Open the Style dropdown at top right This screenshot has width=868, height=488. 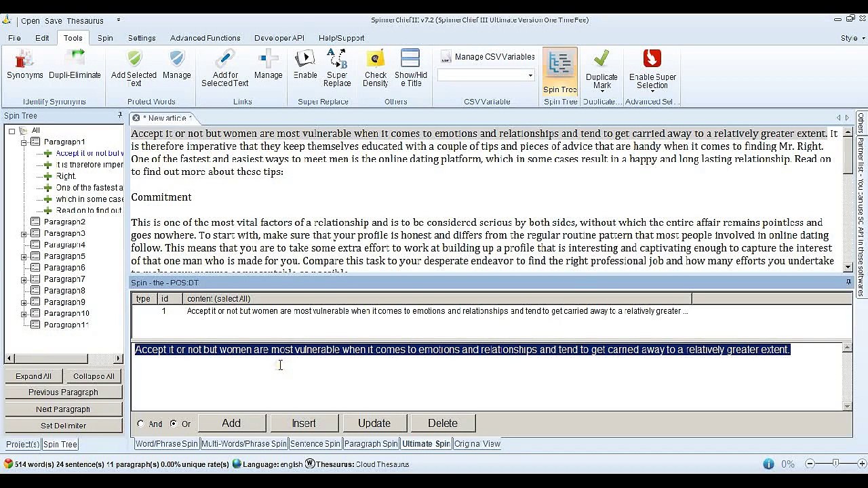coord(852,38)
